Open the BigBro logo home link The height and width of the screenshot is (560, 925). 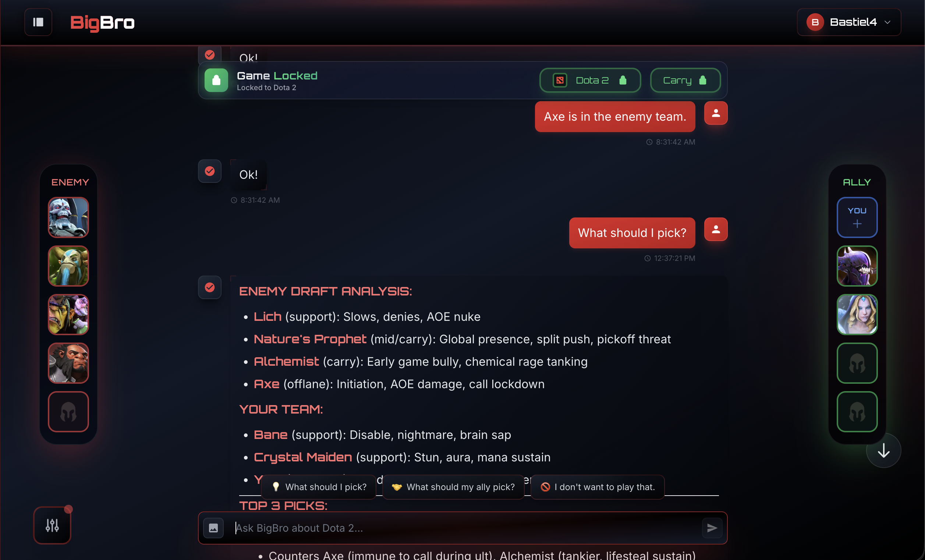(103, 22)
